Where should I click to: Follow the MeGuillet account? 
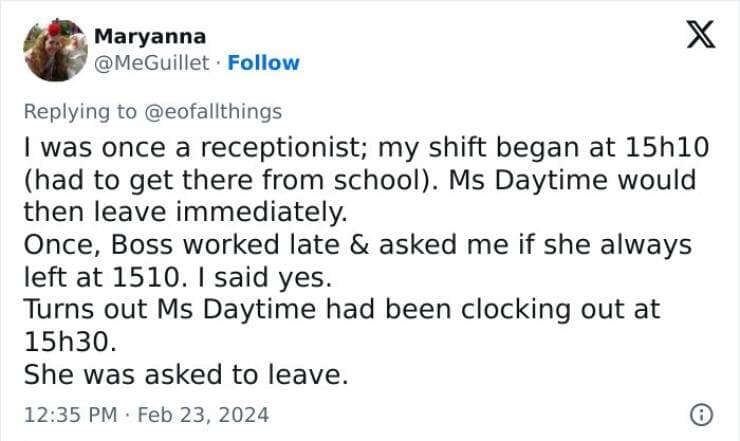click(x=264, y=63)
